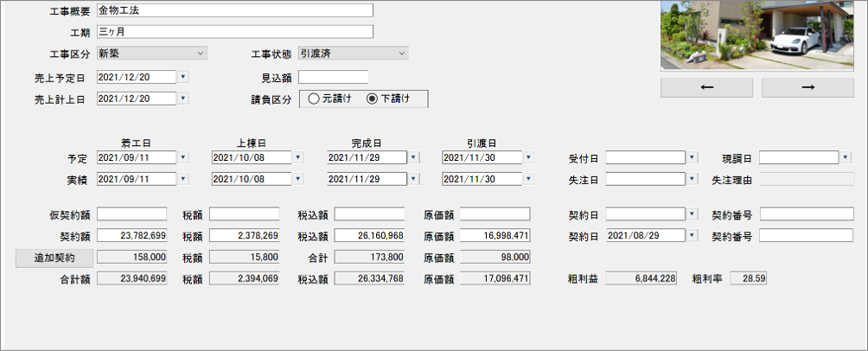Screen dimensions: 868x351
Task: Click the 実績 引渡日 field 2021/11/30
Action: 482,179
